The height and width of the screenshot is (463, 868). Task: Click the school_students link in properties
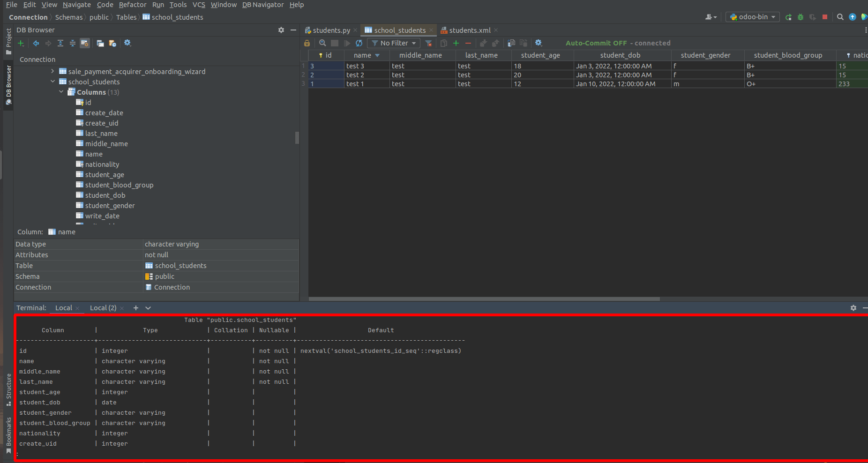click(180, 266)
